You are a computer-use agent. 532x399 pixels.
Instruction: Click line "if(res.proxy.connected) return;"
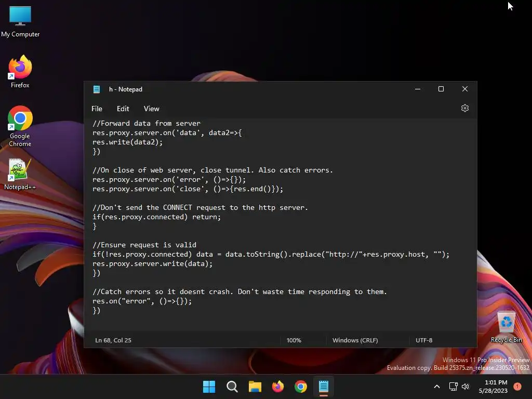[x=156, y=217]
